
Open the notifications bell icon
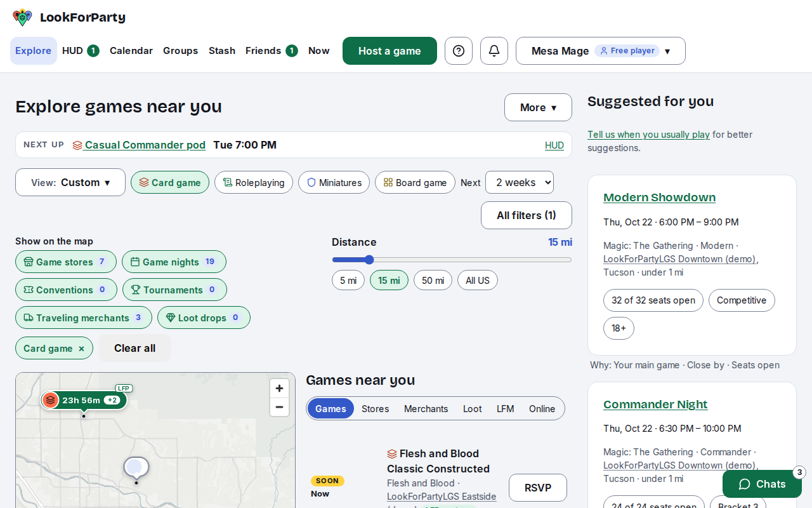(x=494, y=51)
